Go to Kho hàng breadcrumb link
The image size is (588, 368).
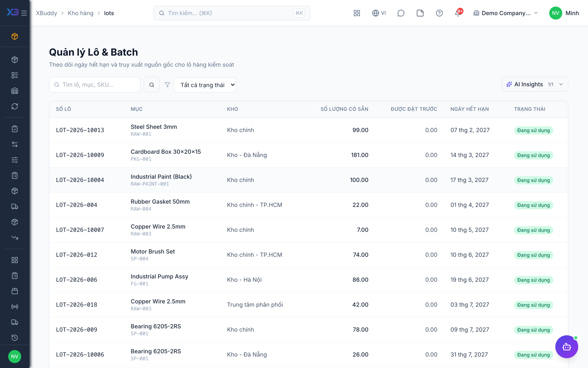80,13
